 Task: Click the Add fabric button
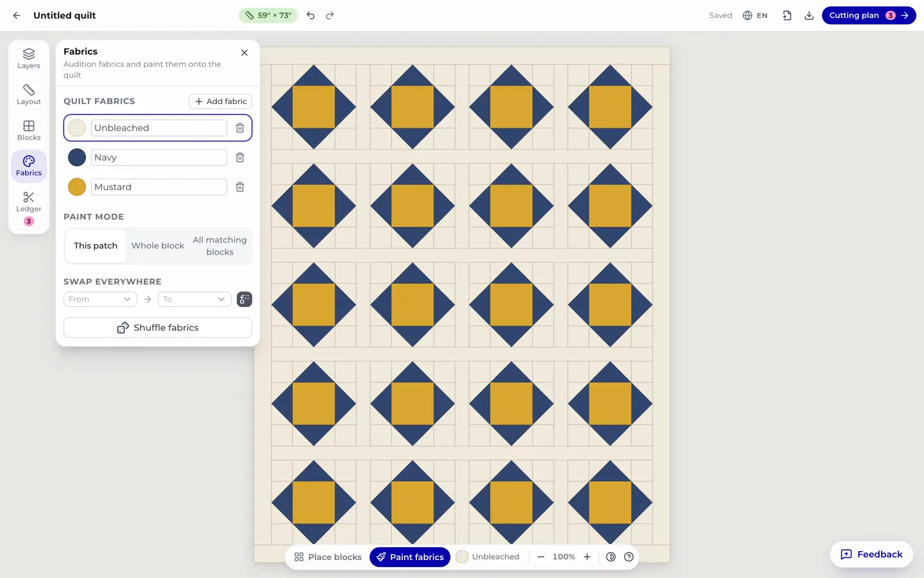point(220,101)
